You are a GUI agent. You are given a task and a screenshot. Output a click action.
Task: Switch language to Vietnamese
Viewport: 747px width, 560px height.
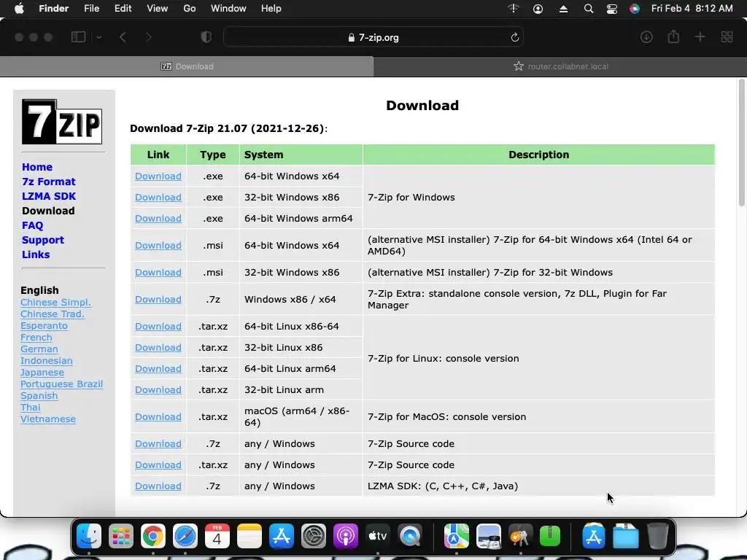48,419
